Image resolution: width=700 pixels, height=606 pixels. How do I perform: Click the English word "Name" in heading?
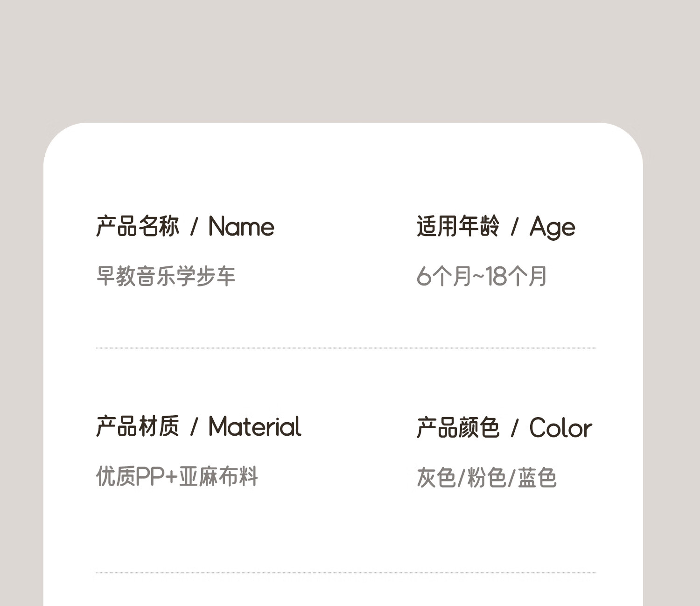[241, 227]
